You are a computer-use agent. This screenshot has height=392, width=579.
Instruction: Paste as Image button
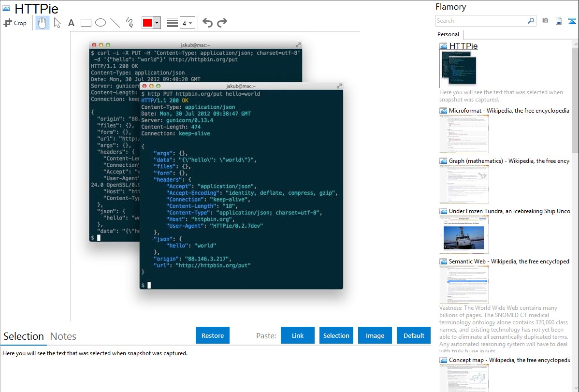[x=375, y=335]
